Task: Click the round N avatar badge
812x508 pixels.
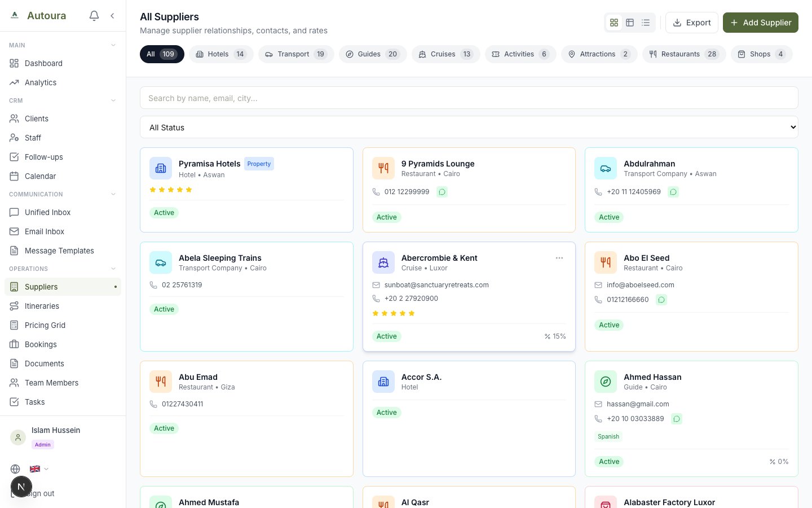Action: click(21, 487)
